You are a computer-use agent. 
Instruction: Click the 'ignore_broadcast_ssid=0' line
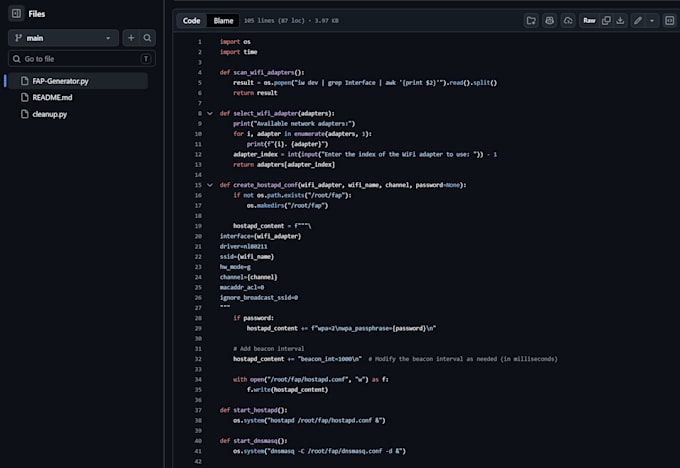[258, 298]
